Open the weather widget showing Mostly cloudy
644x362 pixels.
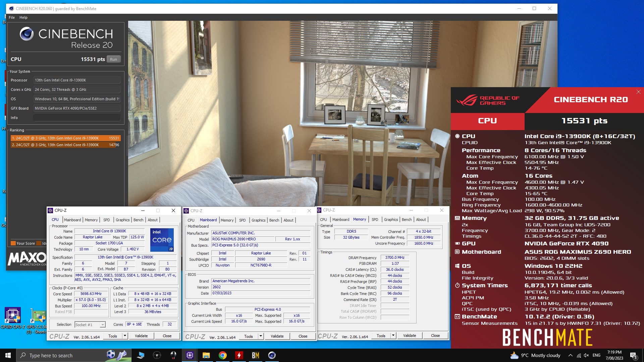click(535, 355)
